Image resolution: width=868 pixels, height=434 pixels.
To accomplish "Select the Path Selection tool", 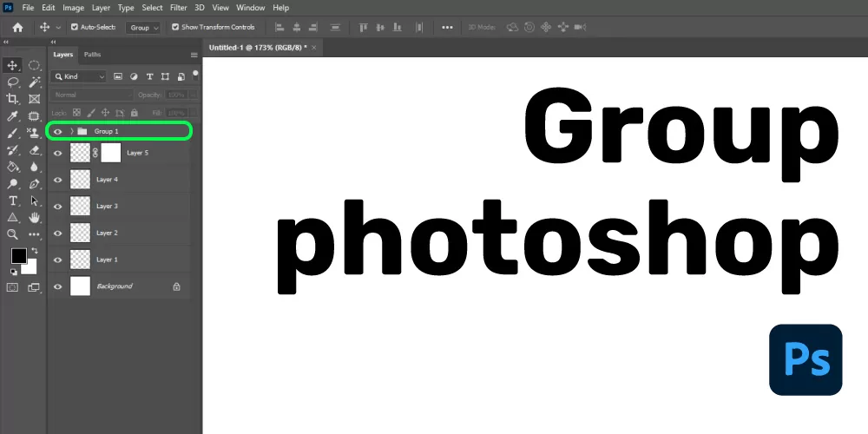I will click(x=35, y=201).
